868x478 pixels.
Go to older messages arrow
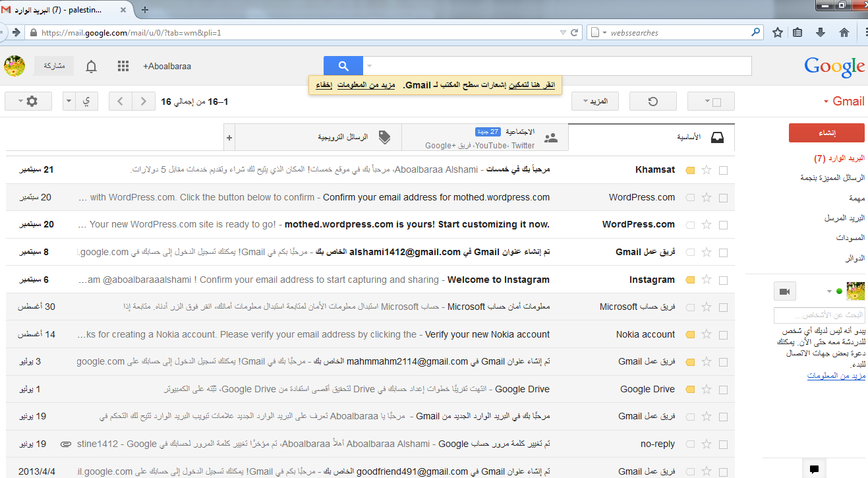point(120,102)
